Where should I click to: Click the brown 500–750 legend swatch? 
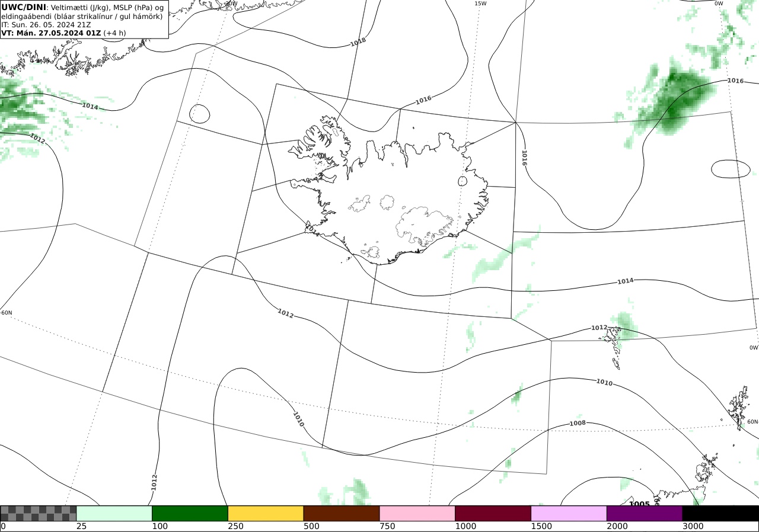(342, 513)
